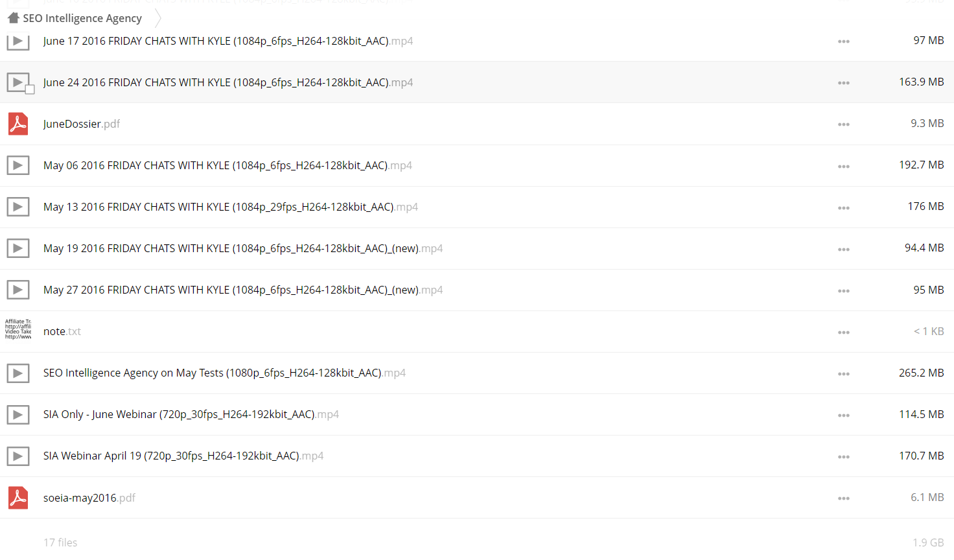Select SEO Intelligence Agency on May Tests file name
Viewport: 954px width, 560px height.
pos(224,373)
